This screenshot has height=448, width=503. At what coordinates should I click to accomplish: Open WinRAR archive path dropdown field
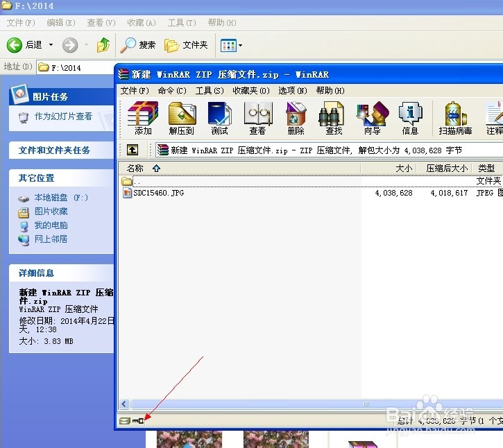click(329, 150)
